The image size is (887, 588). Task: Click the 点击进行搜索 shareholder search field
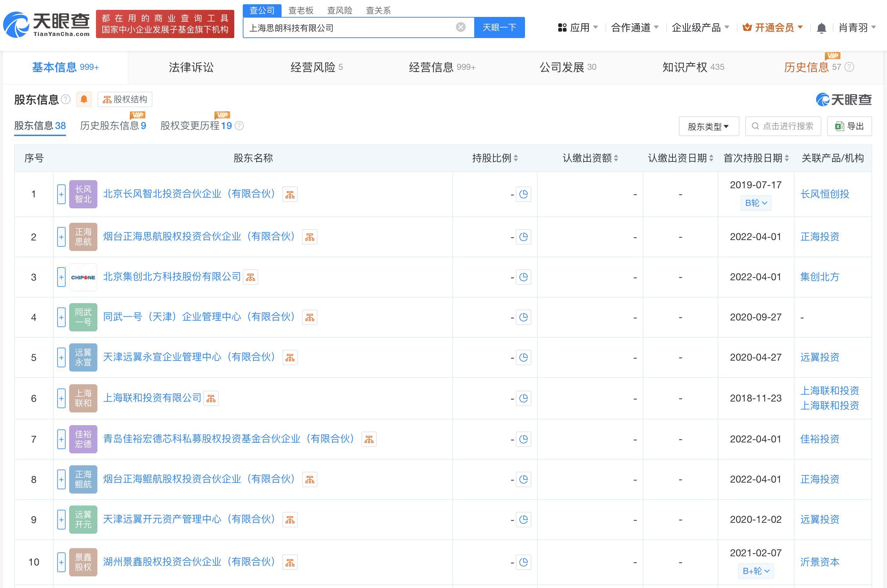[783, 126]
